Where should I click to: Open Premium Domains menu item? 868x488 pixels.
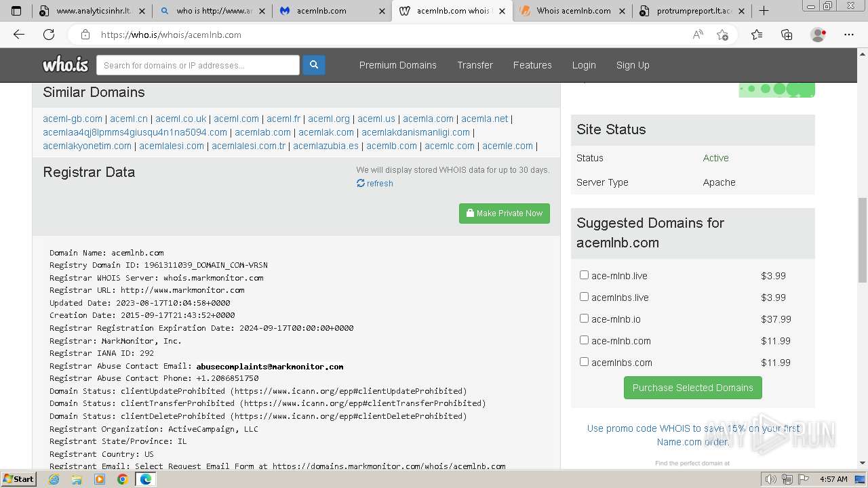point(398,65)
